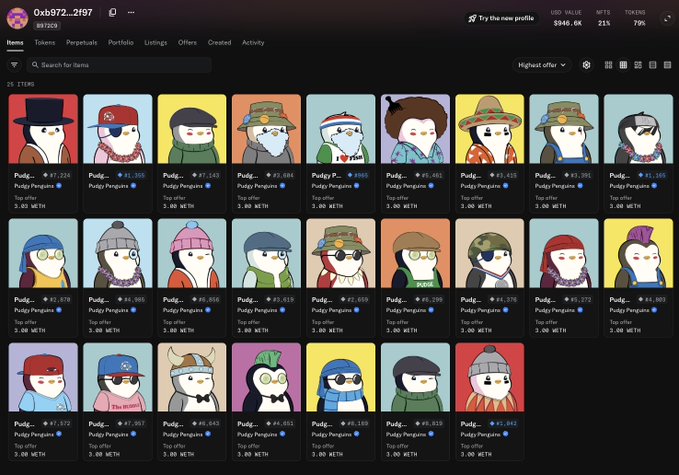Open grey beanie penguin #1,842 thumbnail
This screenshot has height=475, width=679.
(x=490, y=377)
